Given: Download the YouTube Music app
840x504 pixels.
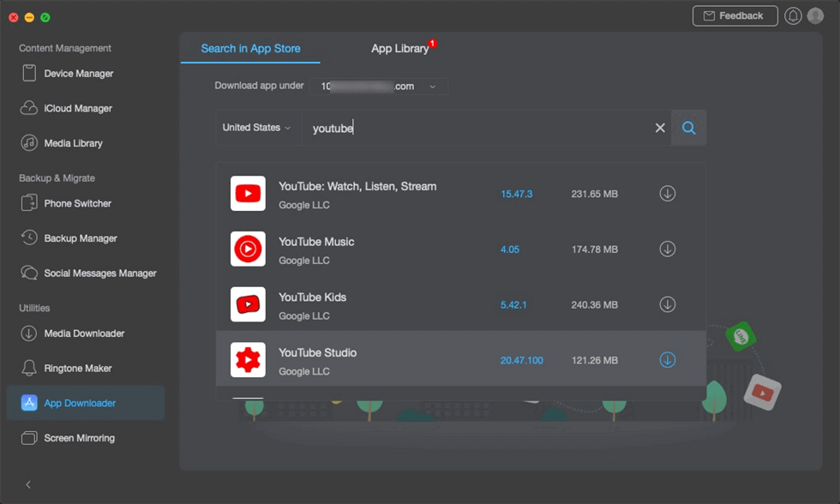Looking at the screenshot, I should [667, 249].
